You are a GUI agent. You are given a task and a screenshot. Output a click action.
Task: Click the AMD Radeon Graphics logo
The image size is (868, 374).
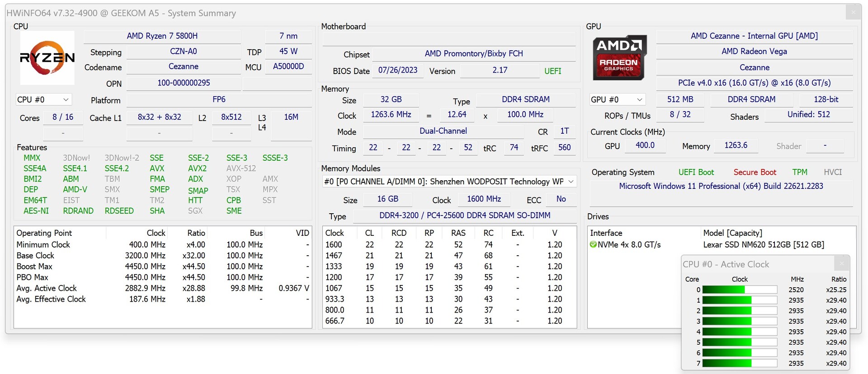coord(619,57)
